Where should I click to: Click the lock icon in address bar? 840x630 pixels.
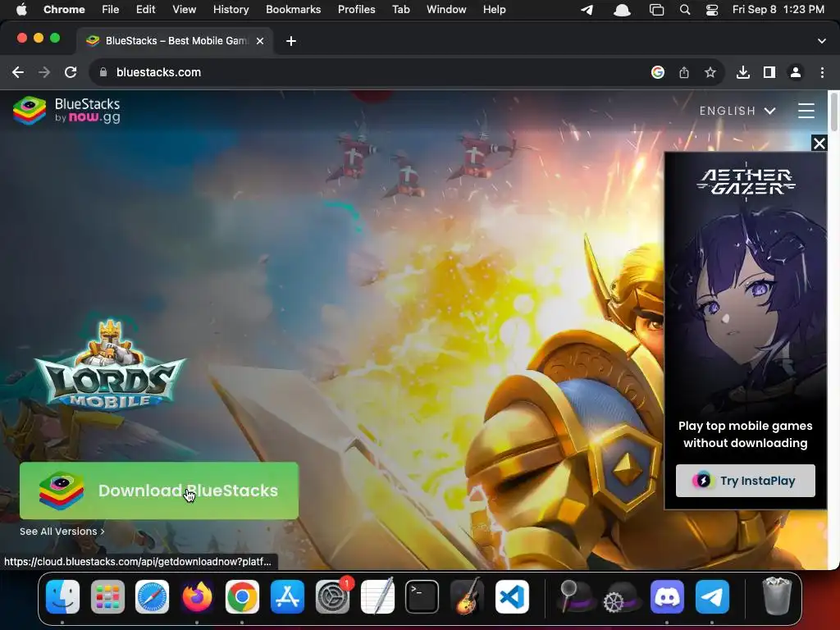[x=103, y=72]
